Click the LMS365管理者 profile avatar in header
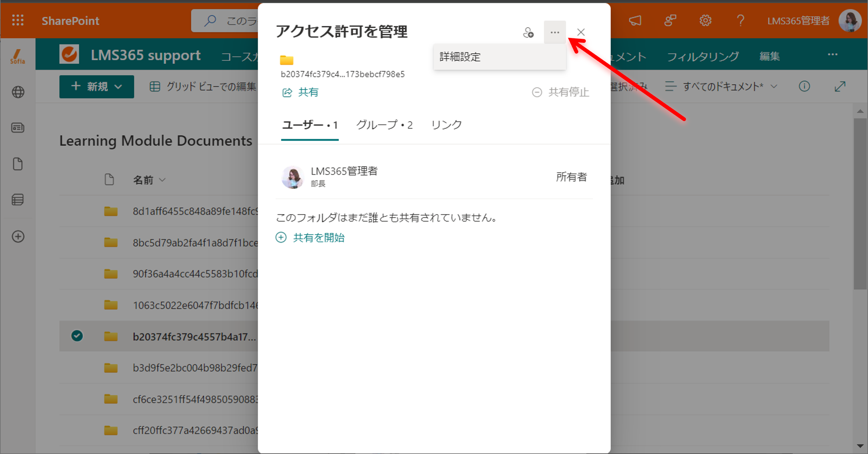Image resolution: width=868 pixels, height=454 pixels. click(850, 21)
